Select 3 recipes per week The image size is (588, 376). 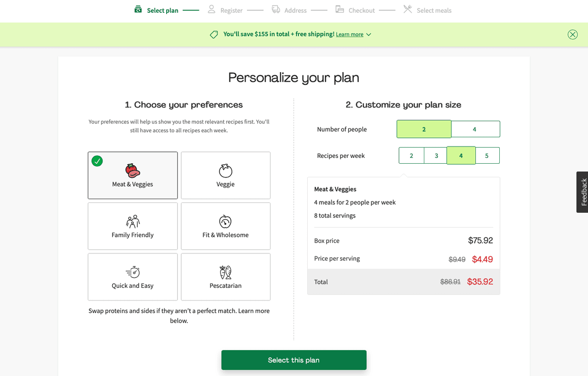click(x=436, y=155)
